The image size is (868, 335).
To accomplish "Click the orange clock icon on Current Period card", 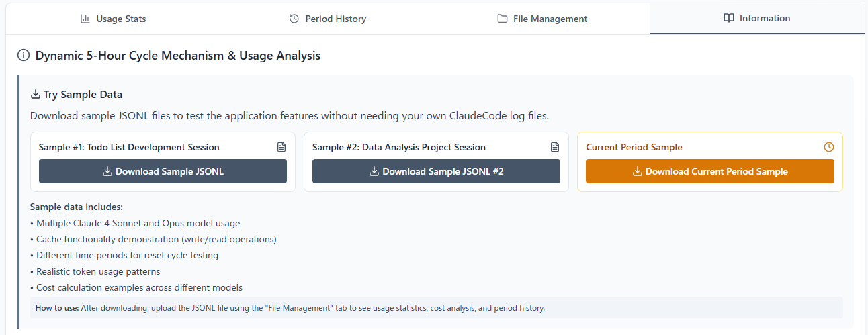I will tap(828, 147).
